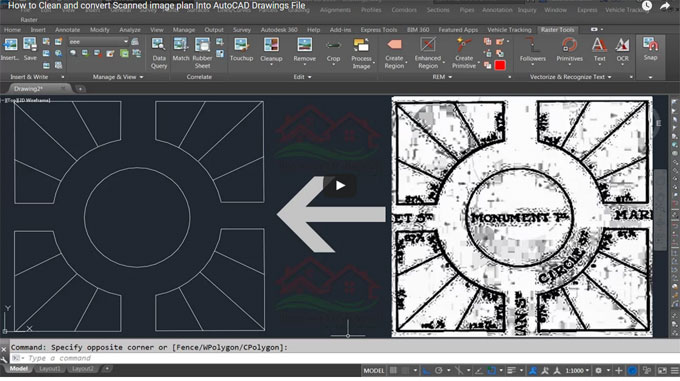Select the Touchup tool
The height and width of the screenshot is (381, 680).
(241, 49)
